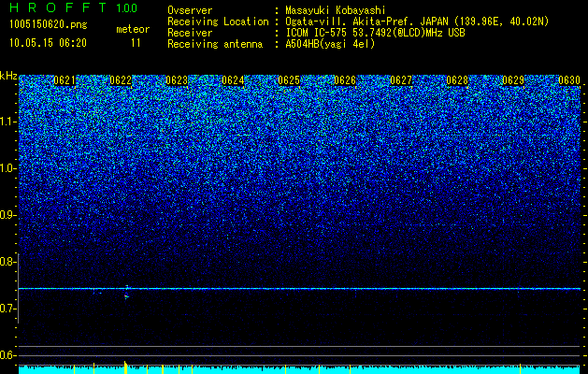Click the ICOM IC-575 receiver value
The width and height of the screenshot is (588, 374).
tap(375, 33)
